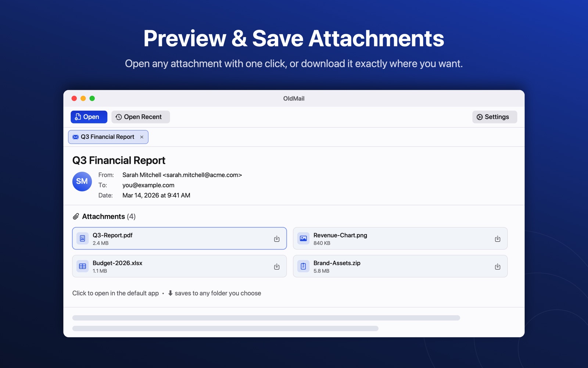Click the Attachments (4) heading

click(109, 216)
